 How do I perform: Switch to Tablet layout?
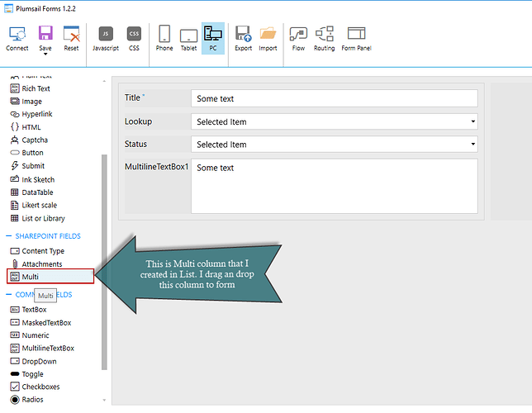[188, 39]
